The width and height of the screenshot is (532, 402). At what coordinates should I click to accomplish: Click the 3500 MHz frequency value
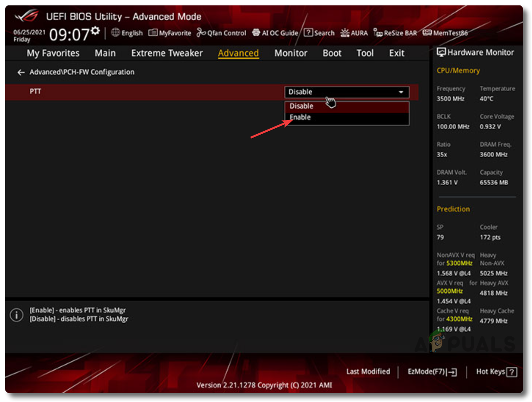coord(450,99)
